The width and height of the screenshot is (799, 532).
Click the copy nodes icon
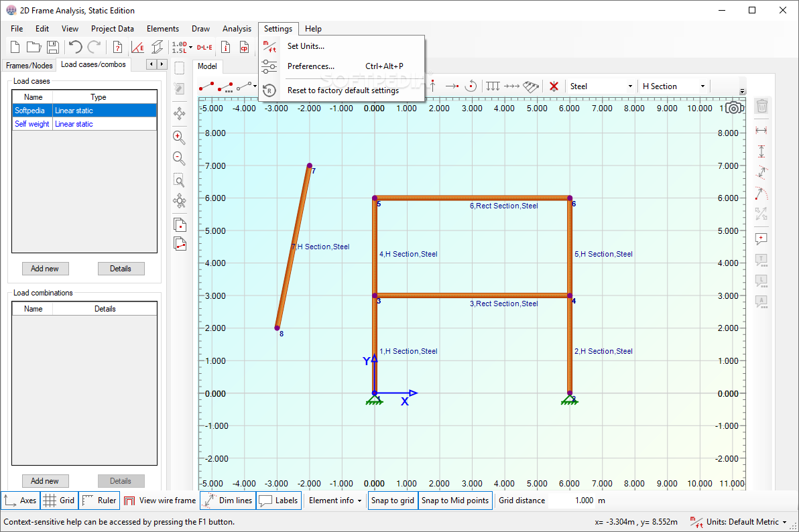180,224
